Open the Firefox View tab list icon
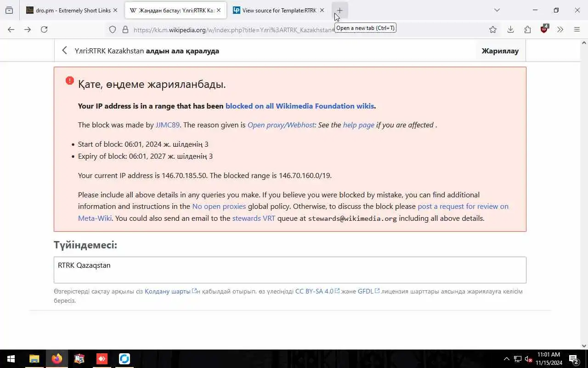The height and width of the screenshot is (368, 588). pyautogui.click(x=9, y=10)
